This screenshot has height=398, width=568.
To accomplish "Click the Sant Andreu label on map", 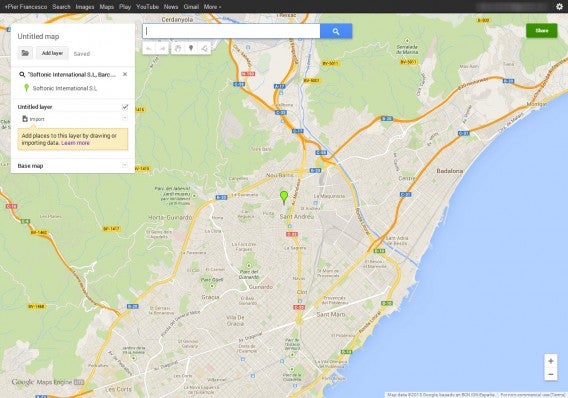I will tap(297, 217).
